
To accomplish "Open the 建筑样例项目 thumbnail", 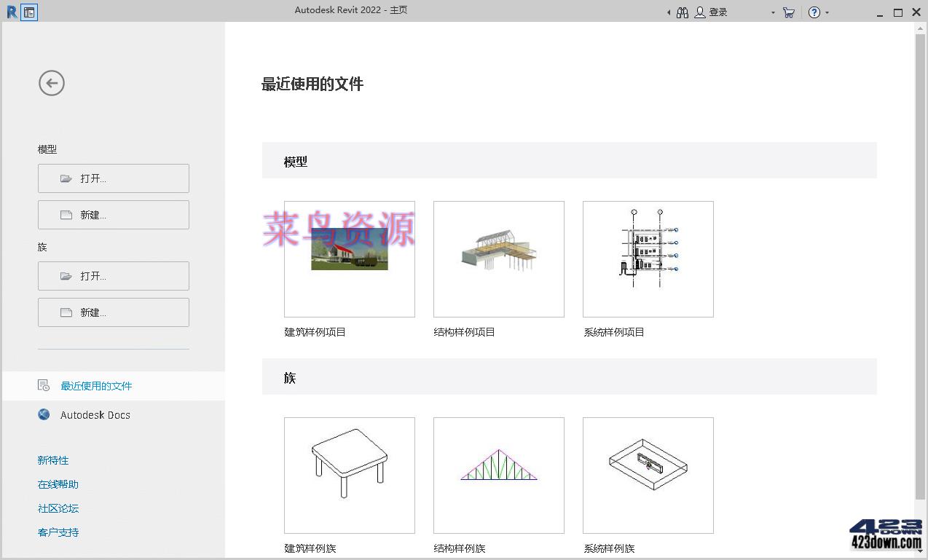I will [x=349, y=259].
